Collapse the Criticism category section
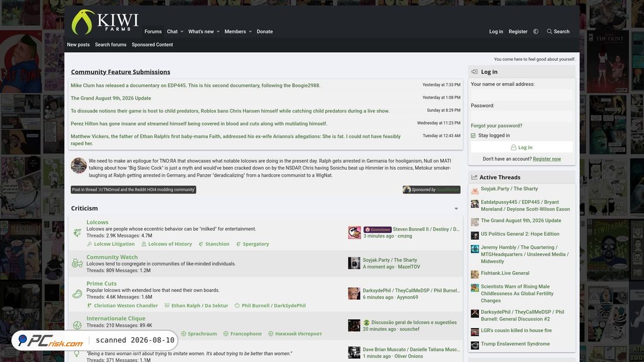The height and width of the screenshot is (362, 644). coord(456,209)
